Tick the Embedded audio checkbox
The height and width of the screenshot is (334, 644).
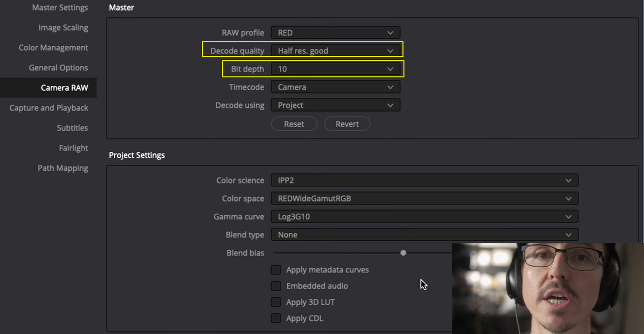click(x=276, y=286)
